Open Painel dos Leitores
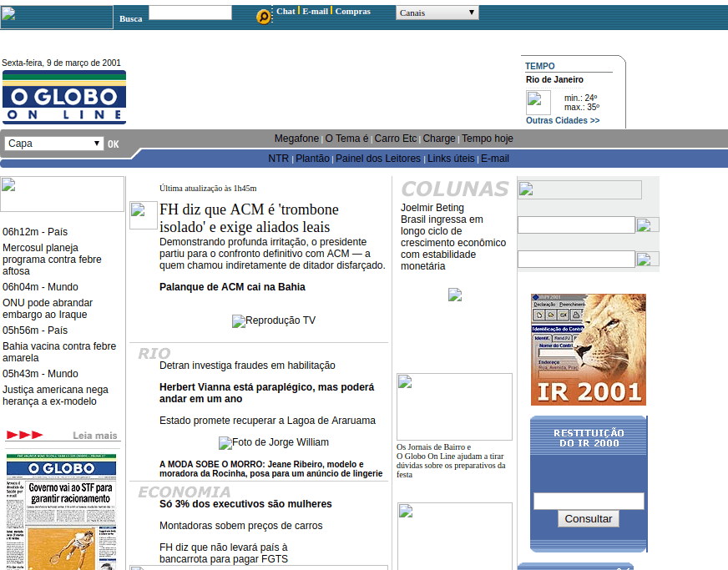 (378, 159)
